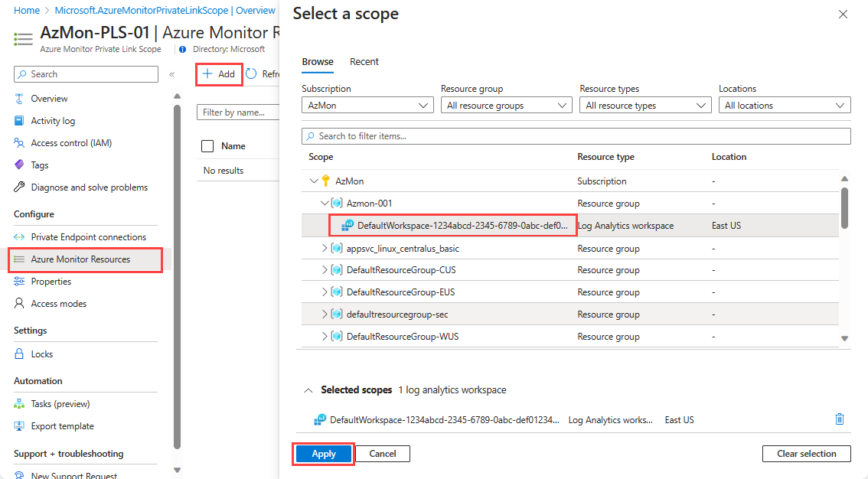This screenshot has height=479, width=868.
Task: Click the Tasks (preview) icon
Action: [19, 404]
